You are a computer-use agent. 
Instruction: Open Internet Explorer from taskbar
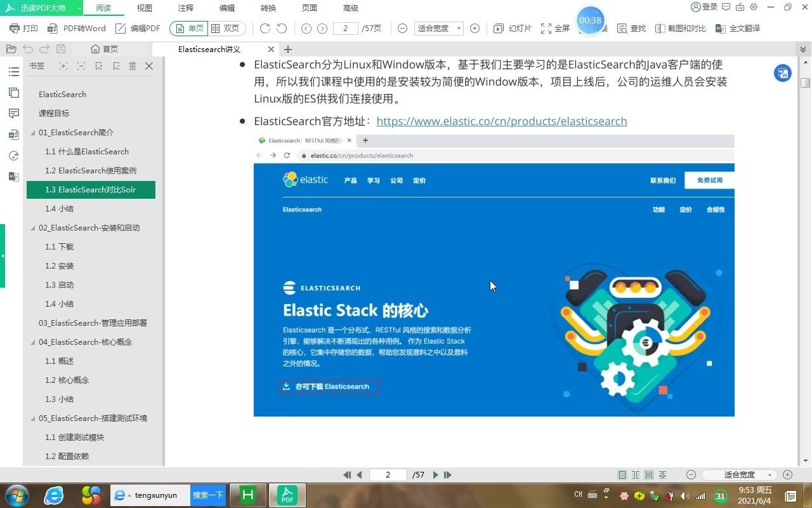[53, 495]
